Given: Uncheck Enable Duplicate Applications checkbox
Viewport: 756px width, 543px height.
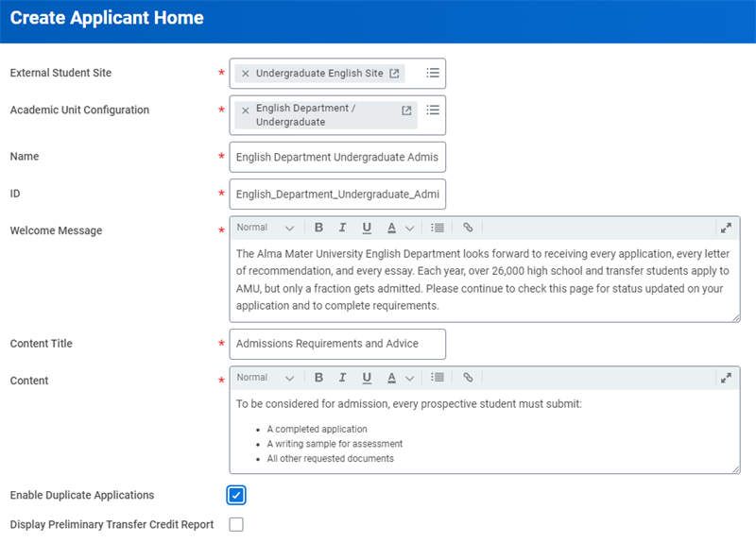Looking at the screenshot, I should (x=236, y=495).
